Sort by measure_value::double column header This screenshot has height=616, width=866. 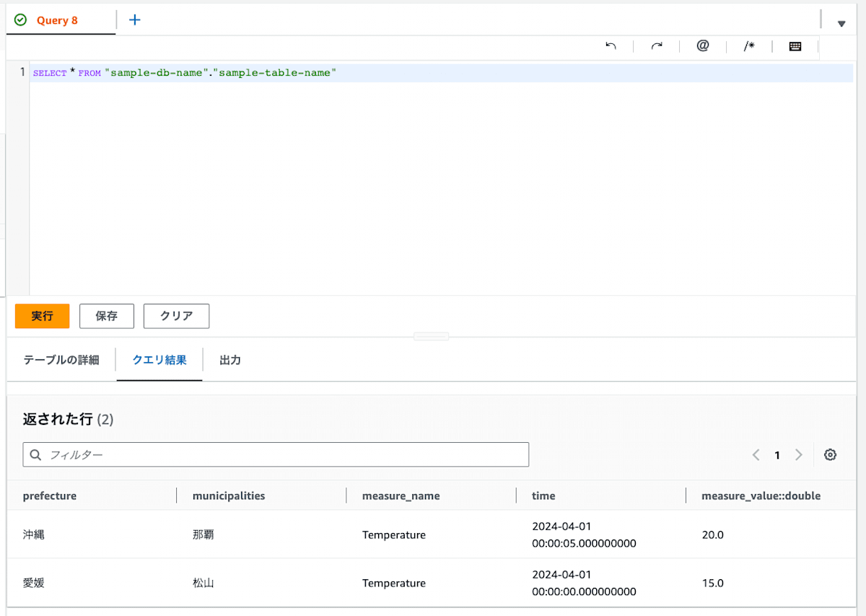point(761,496)
